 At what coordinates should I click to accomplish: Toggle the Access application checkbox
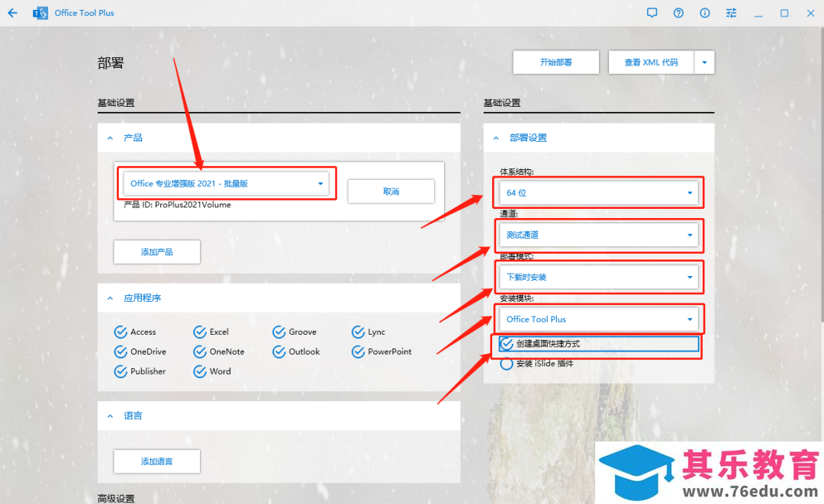(121, 332)
